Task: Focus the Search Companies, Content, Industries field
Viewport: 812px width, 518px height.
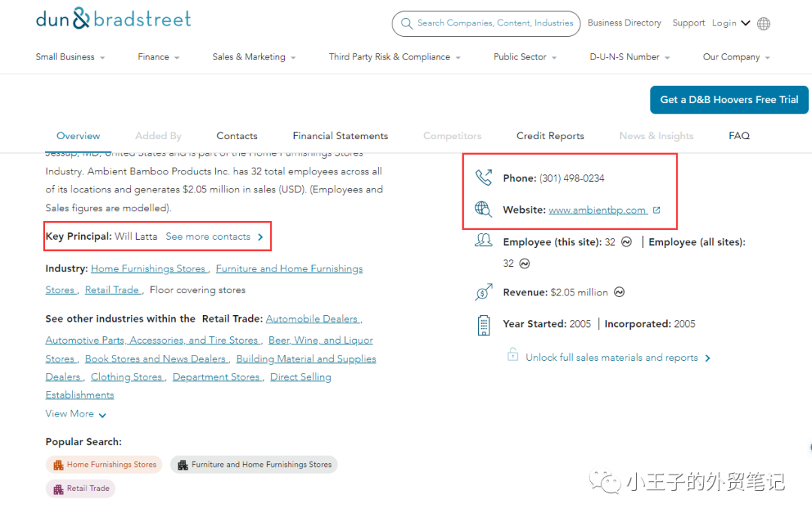Action: coord(495,23)
